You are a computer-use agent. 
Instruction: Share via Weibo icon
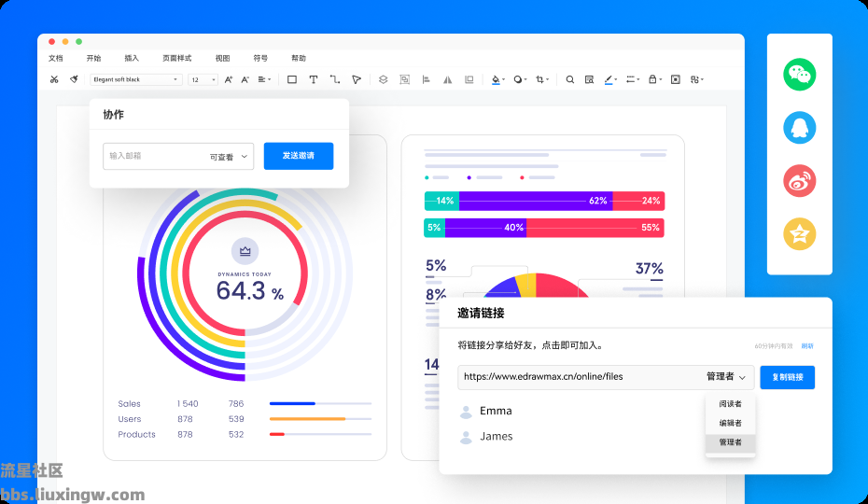[799, 180]
